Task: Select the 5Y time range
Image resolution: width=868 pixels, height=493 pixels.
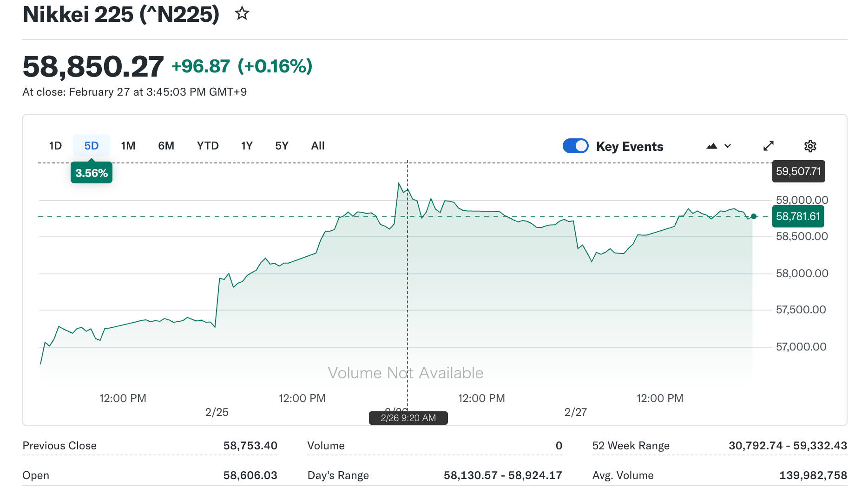Action: 282,146
